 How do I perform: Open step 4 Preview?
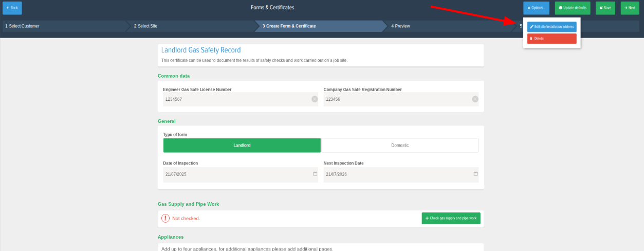click(447, 26)
